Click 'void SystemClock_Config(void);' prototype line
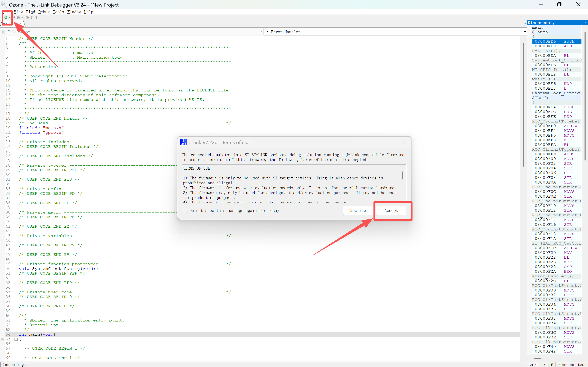 [x=58, y=269]
